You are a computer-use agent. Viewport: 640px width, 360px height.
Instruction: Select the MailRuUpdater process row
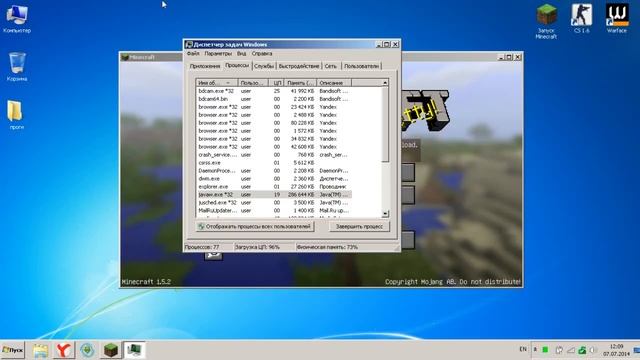coord(273,211)
